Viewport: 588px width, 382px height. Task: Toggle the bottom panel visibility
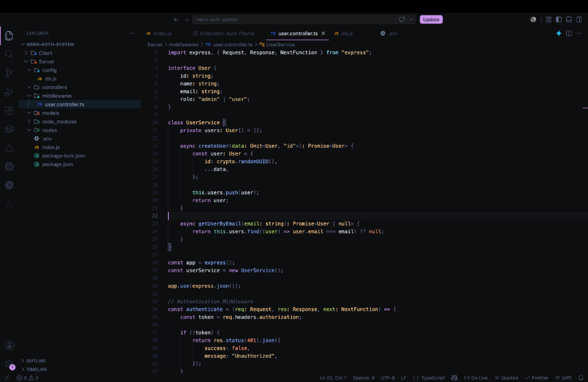569,20
